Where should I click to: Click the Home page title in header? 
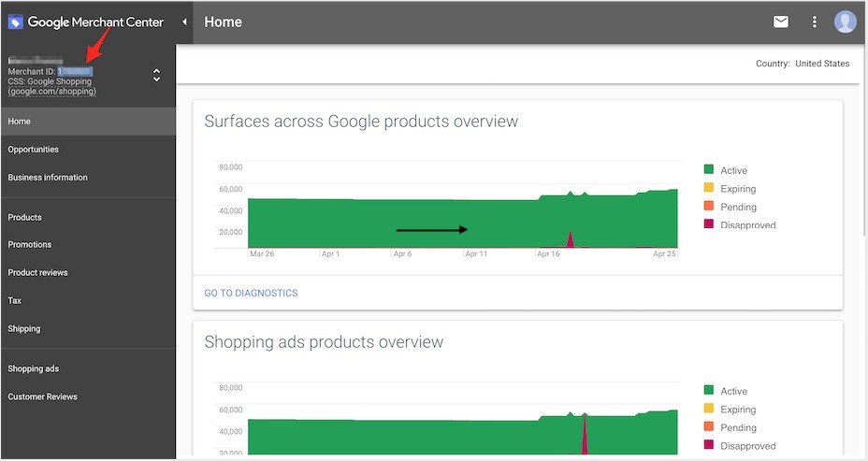click(x=224, y=22)
